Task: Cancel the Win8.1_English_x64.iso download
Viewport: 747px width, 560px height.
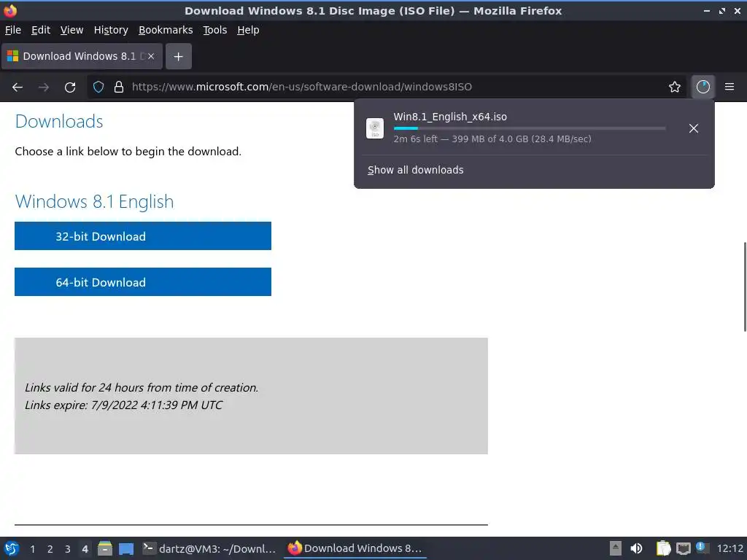Action: tap(694, 128)
